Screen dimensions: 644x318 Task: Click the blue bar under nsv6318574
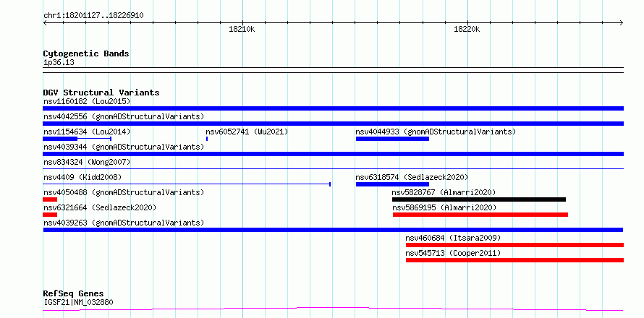392,184
